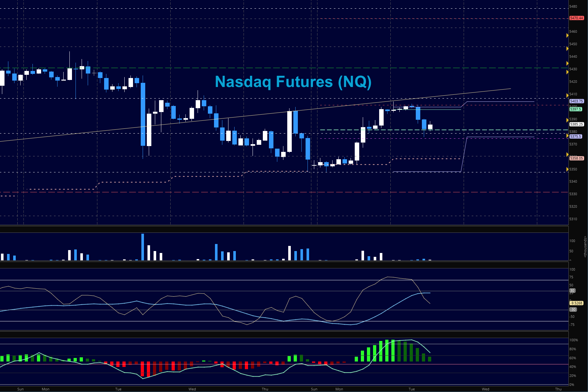
Task: Click the 5330 price axis label
Action: [x=573, y=194]
